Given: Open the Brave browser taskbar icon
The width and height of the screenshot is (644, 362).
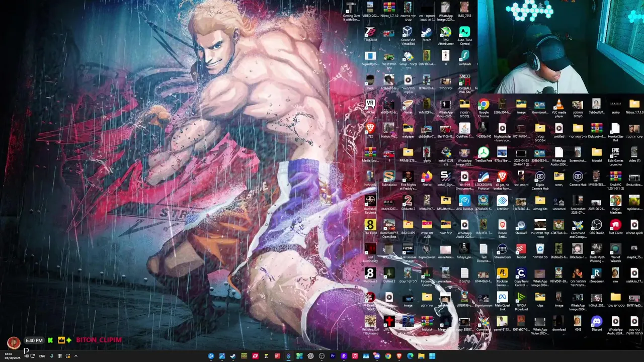Looking at the screenshot, I should (399, 356).
